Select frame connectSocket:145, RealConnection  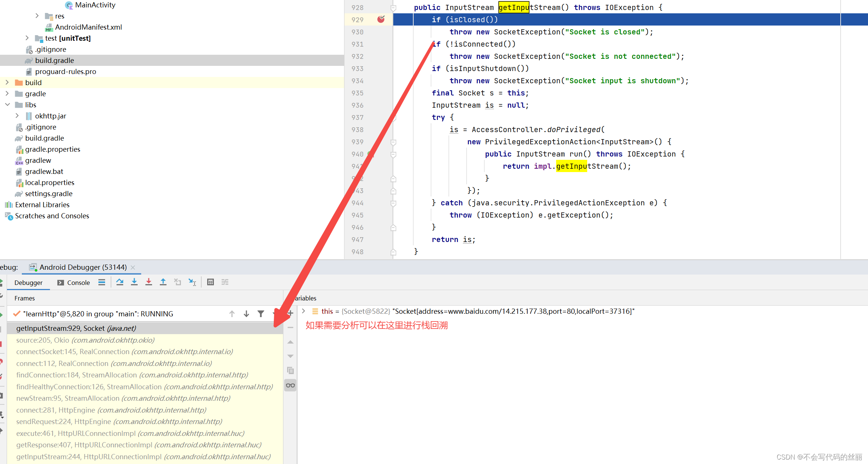coord(145,352)
